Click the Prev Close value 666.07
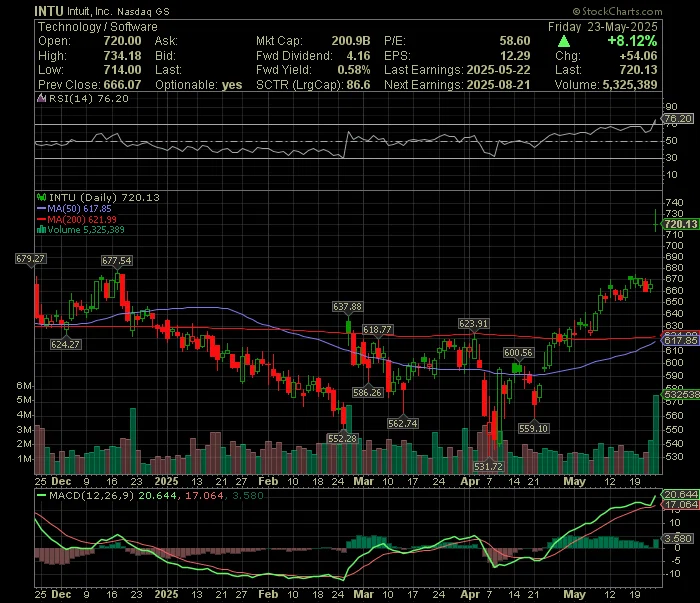This screenshot has height=603, width=700. click(122, 85)
